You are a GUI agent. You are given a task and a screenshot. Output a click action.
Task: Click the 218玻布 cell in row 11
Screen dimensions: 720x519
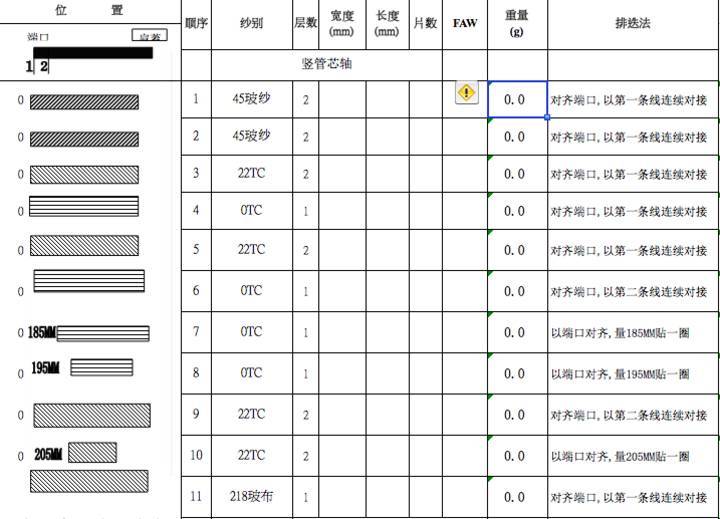(x=252, y=496)
